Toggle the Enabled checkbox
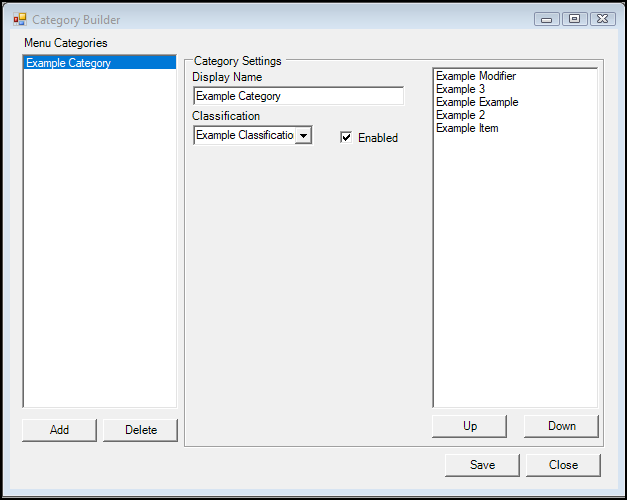This screenshot has width=627, height=500. coord(346,138)
